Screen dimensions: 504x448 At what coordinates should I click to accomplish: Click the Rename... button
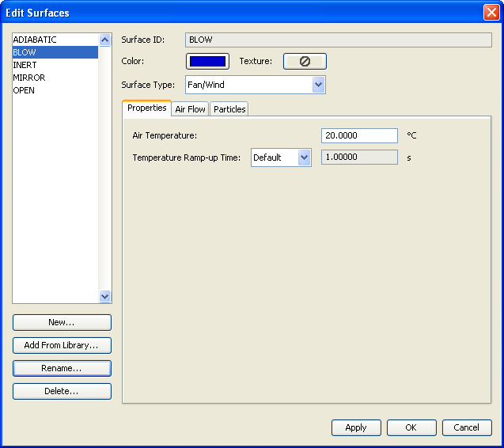(x=62, y=368)
